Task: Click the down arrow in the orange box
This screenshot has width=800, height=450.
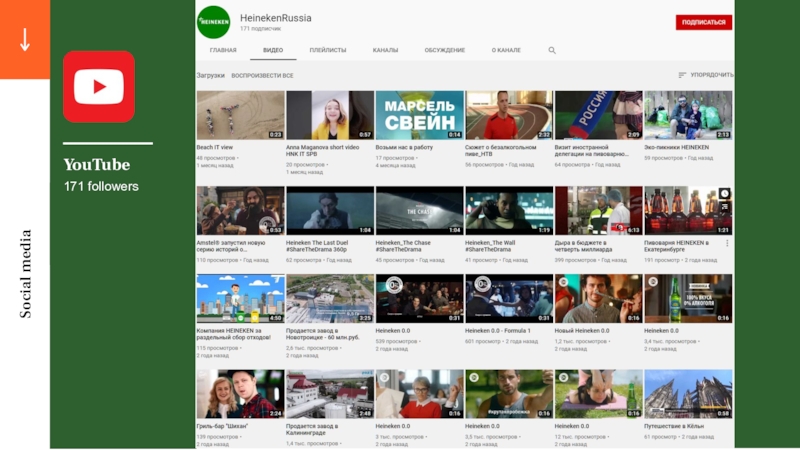Action: coord(24,39)
